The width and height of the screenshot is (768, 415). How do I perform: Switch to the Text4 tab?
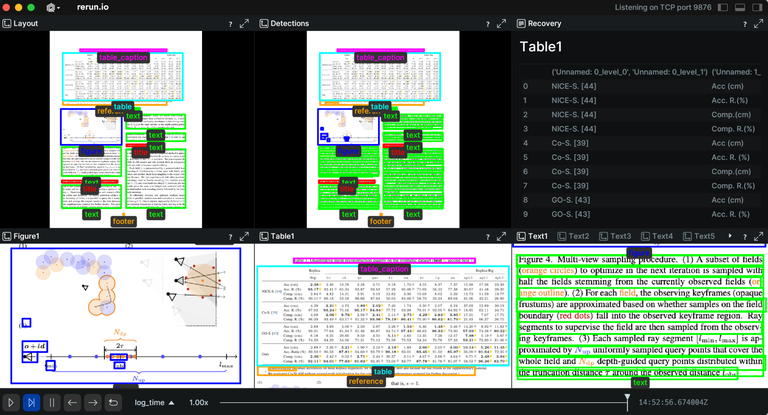pyautogui.click(x=662, y=236)
